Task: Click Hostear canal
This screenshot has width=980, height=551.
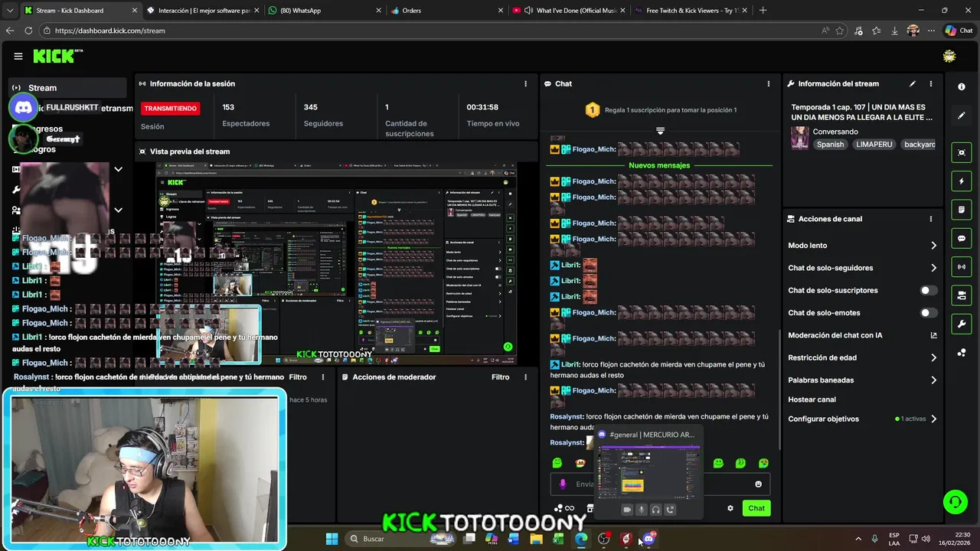Action: click(812, 399)
